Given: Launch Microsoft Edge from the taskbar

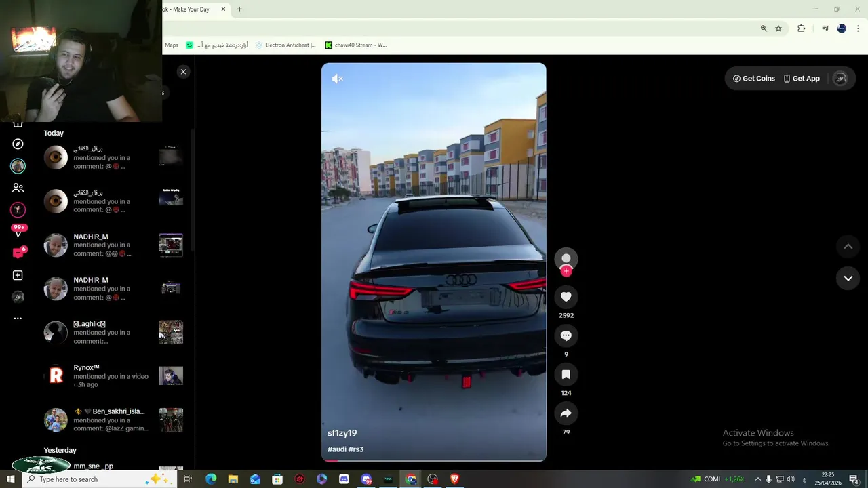Looking at the screenshot, I should [x=211, y=479].
